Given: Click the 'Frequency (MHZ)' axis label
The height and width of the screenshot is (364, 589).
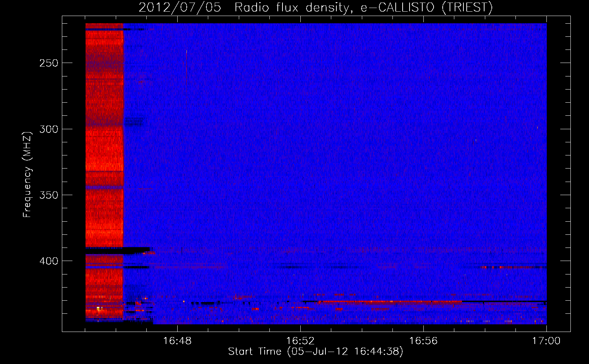Looking at the screenshot, I should tap(27, 175).
